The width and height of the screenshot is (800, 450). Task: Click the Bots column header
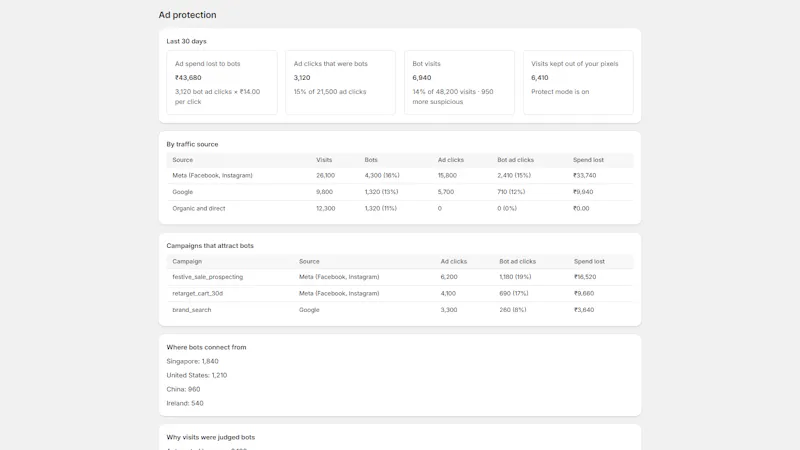[371, 160]
